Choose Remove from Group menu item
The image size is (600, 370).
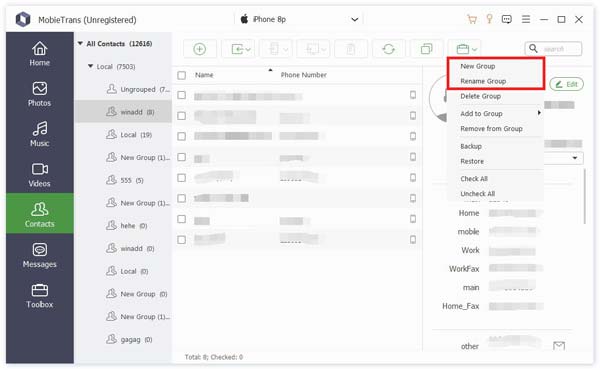click(491, 129)
